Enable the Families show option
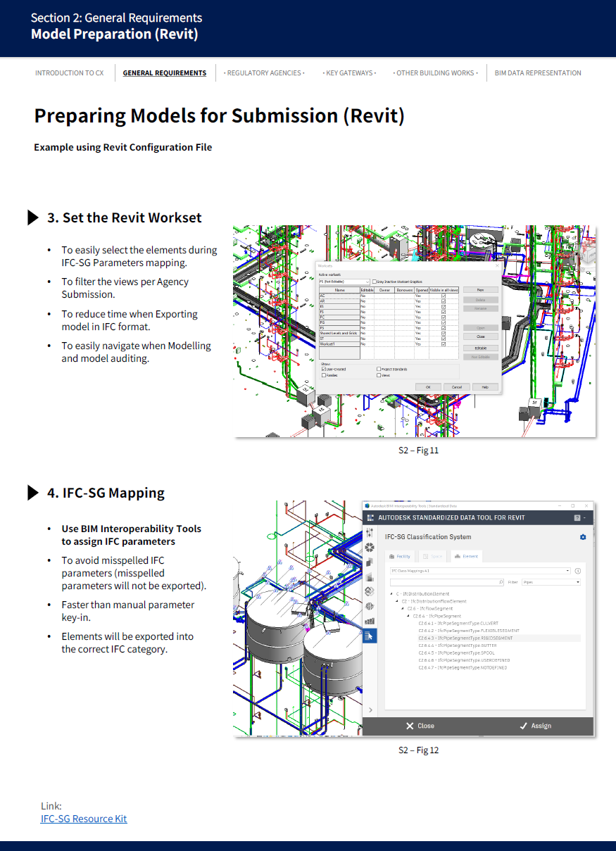 pyautogui.click(x=324, y=375)
